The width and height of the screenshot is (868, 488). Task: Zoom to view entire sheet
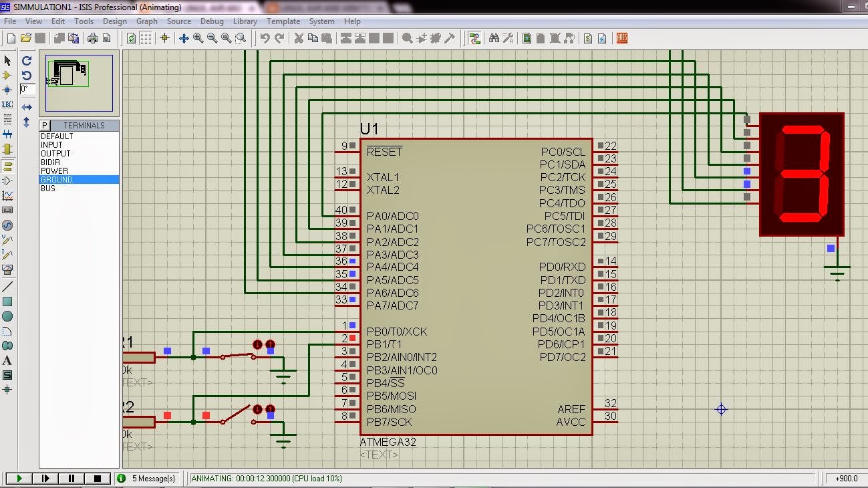[226, 38]
